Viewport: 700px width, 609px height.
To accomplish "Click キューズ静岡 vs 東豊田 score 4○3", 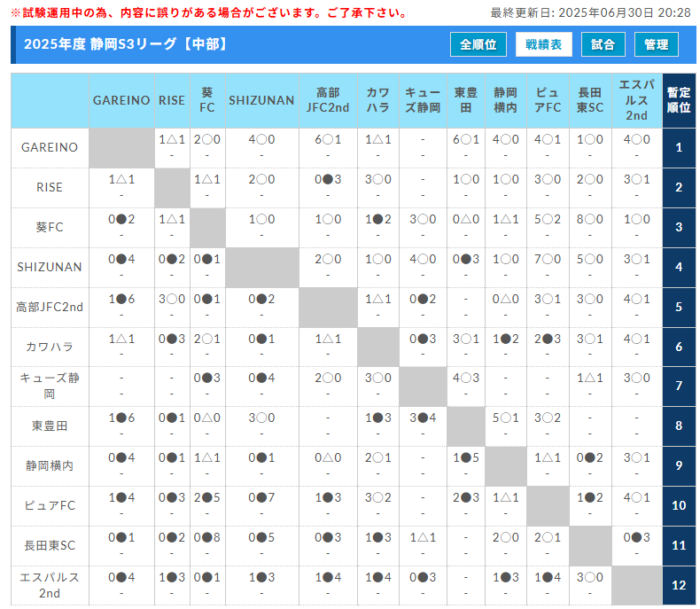I will click(465, 379).
